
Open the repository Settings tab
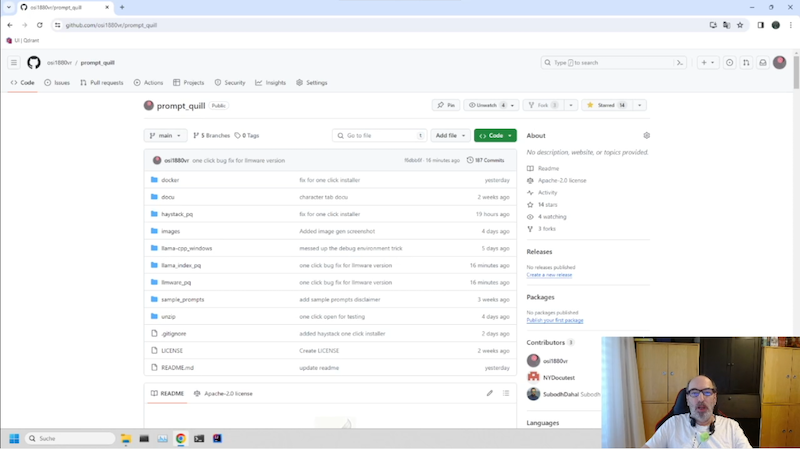pyautogui.click(x=312, y=83)
